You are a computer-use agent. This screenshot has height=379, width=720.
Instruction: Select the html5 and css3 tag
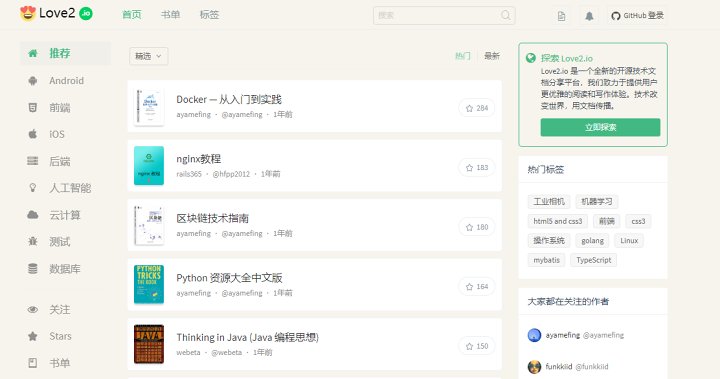(557, 221)
